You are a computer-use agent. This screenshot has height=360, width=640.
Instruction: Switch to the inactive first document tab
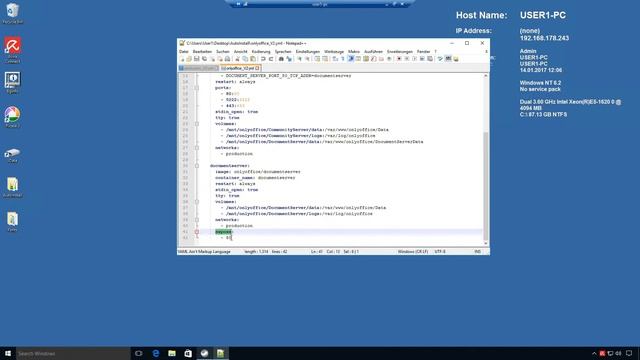(198, 68)
